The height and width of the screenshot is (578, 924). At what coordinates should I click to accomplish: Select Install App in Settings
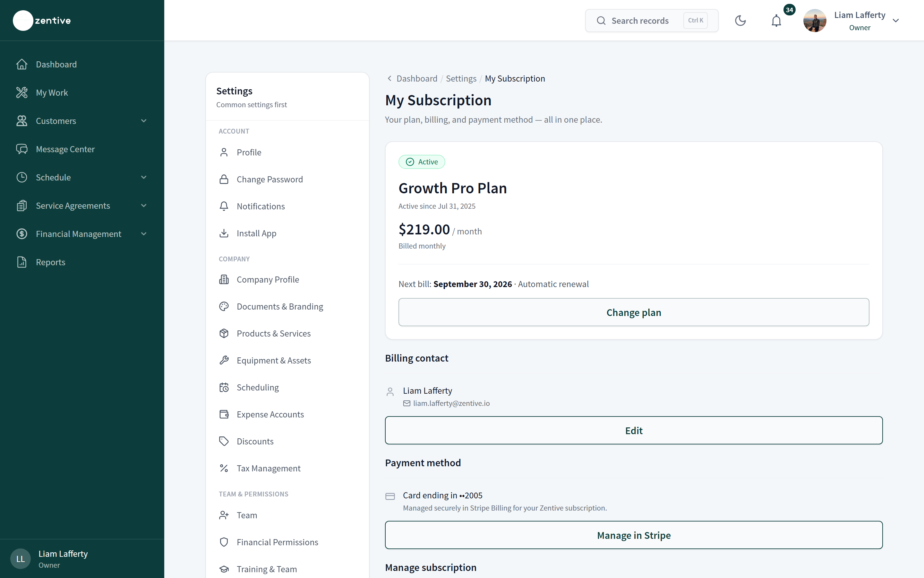click(x=287, y=233)
